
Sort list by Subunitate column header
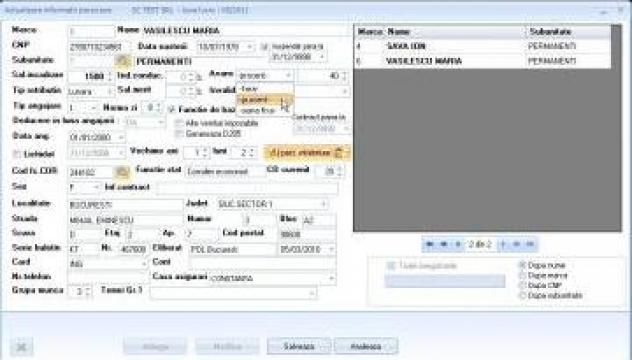[568, 31]
